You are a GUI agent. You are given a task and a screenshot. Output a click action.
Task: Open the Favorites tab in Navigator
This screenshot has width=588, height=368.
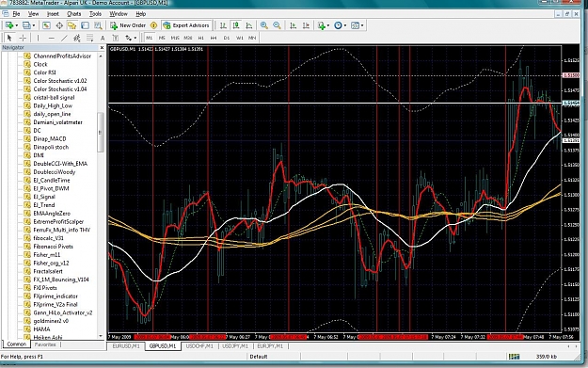coord(45,344)
